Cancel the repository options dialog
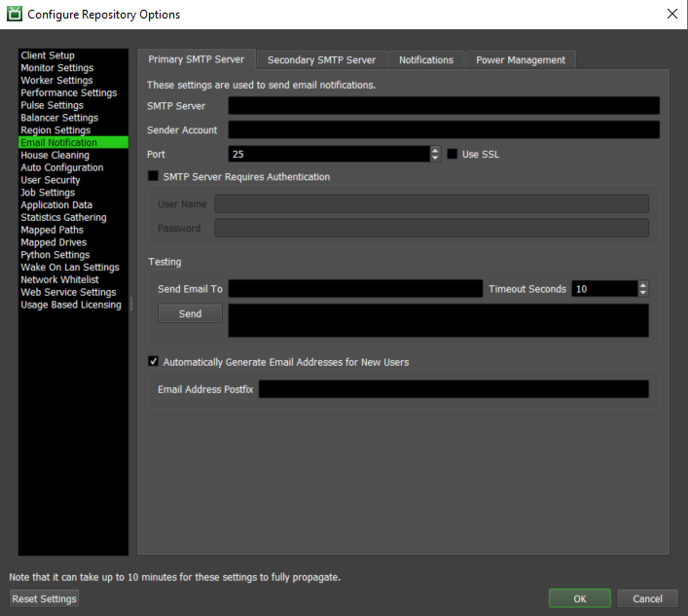The width and height of the screenshot is (688, 616). 647,598
